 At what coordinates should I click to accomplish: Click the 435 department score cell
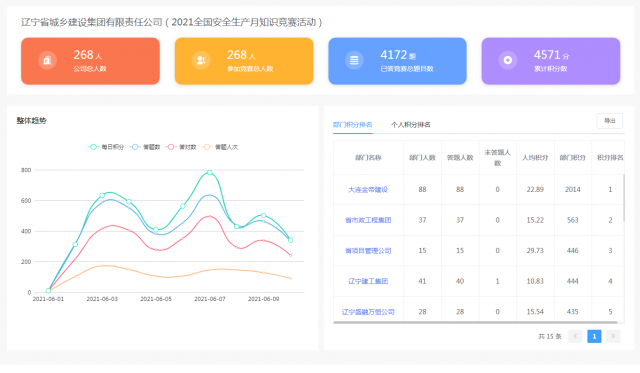(573, 312)
